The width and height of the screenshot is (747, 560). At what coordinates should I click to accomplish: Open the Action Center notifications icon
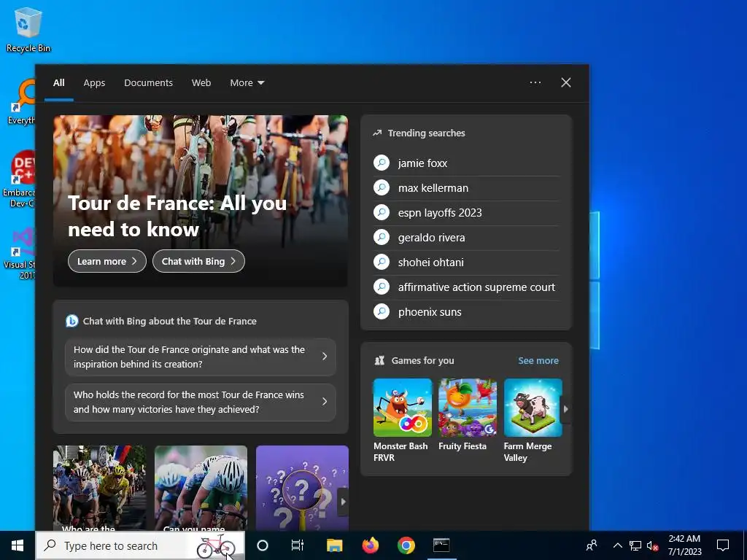[x=723, y=545]
